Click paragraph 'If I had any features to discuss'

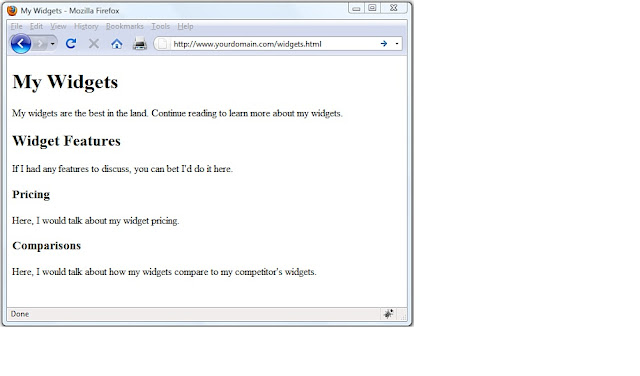122,169
